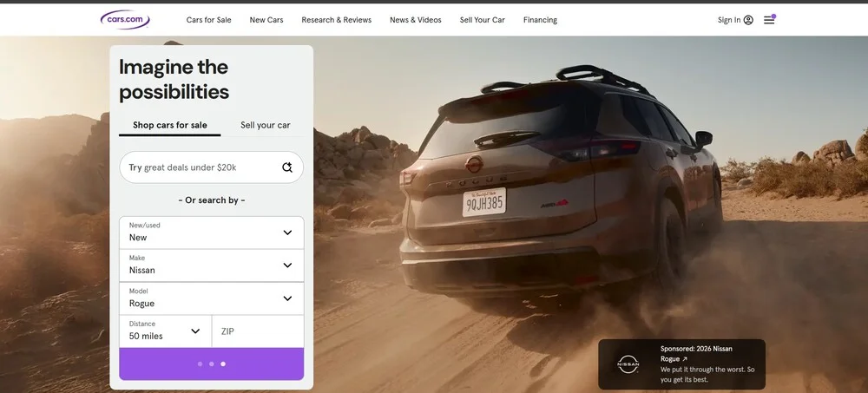868x393 pixels.
Task: Click the Nissan logo in sponsored card
Action: (628, 364)
